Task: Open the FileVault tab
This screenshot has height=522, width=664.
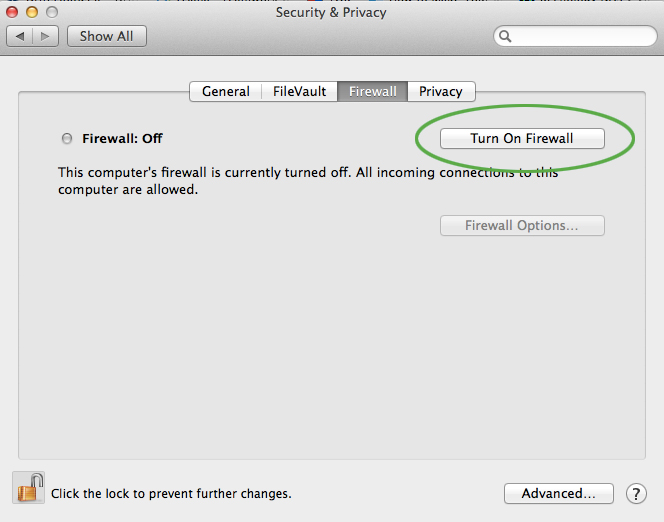Action: click(300, 91)
